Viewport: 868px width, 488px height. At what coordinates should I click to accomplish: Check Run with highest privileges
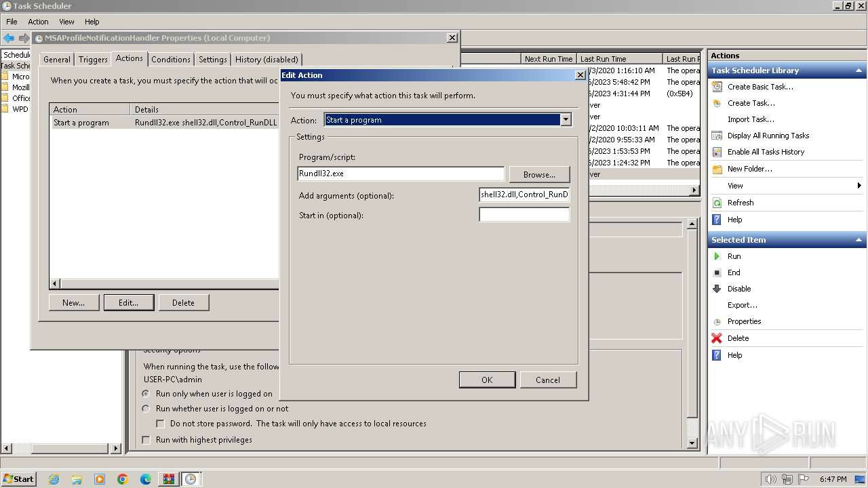click(146, 440)
